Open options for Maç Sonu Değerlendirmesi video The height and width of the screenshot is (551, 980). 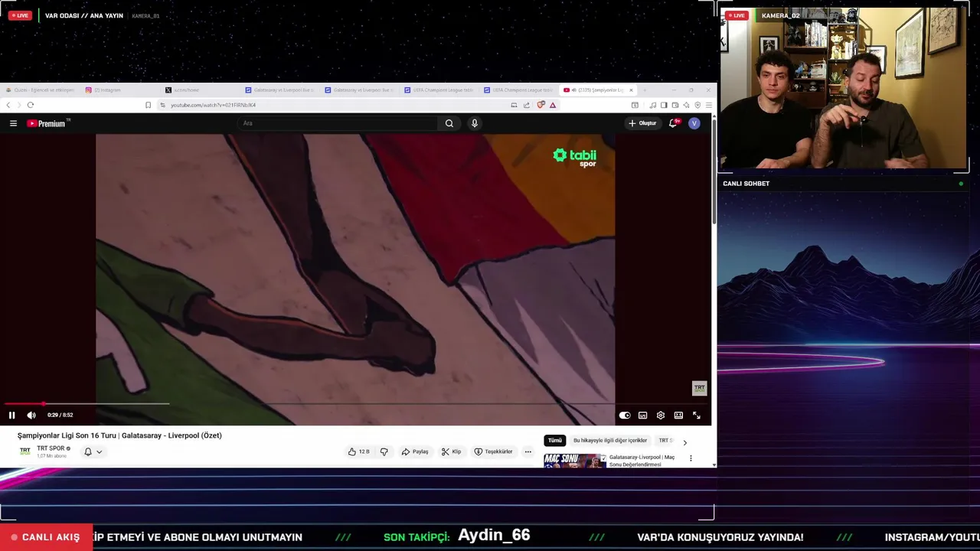691,458
